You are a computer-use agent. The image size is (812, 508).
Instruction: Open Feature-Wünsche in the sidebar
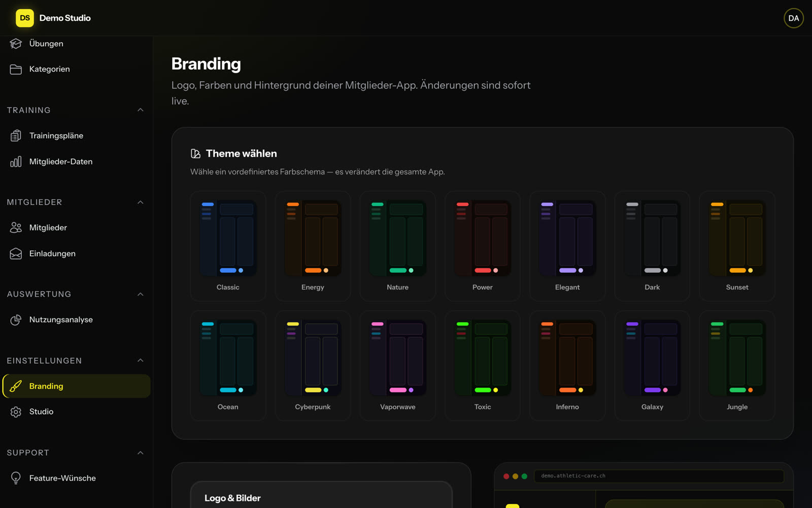click(x=76, y=478)
